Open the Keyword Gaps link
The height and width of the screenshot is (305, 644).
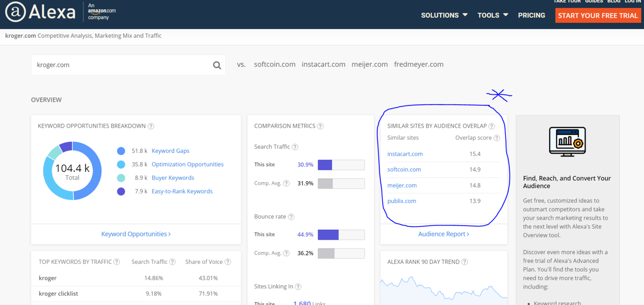[x=170, y=151]
